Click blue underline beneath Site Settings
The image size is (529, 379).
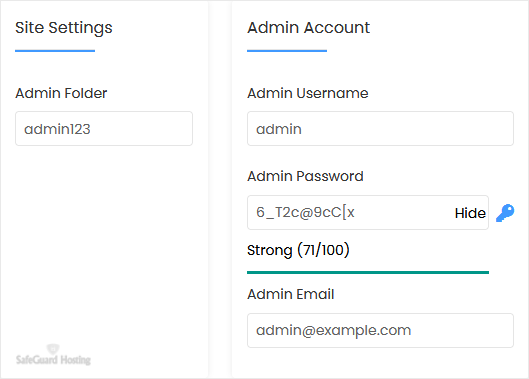pyautogui.click(x=55, y=51)
